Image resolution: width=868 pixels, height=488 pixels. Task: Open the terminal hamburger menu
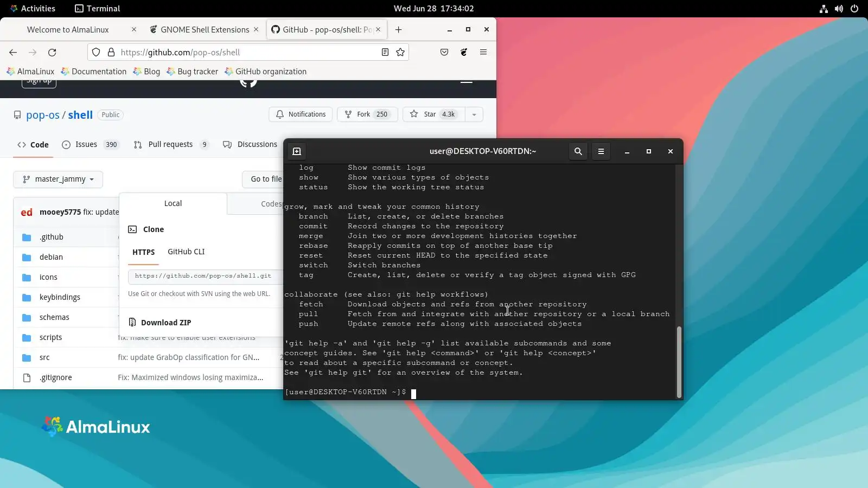coord(601,152)
